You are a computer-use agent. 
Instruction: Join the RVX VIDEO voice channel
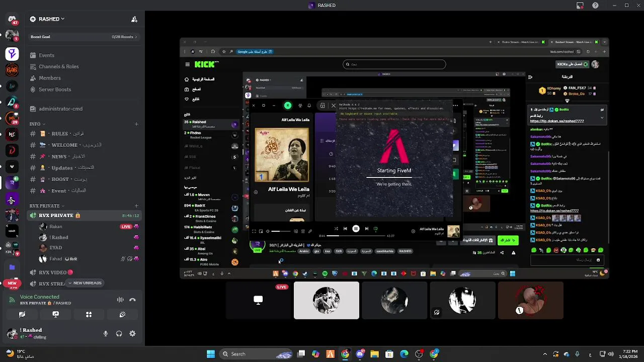coord(84,273)
